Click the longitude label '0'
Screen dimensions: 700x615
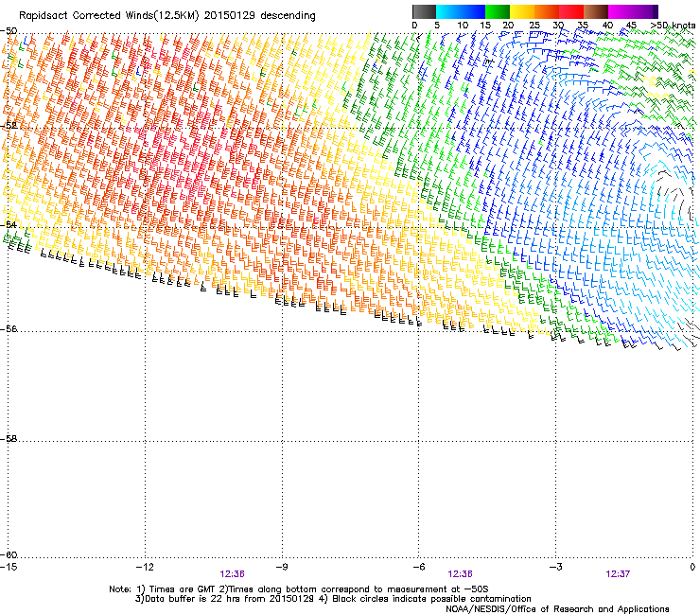coord(692,567)
